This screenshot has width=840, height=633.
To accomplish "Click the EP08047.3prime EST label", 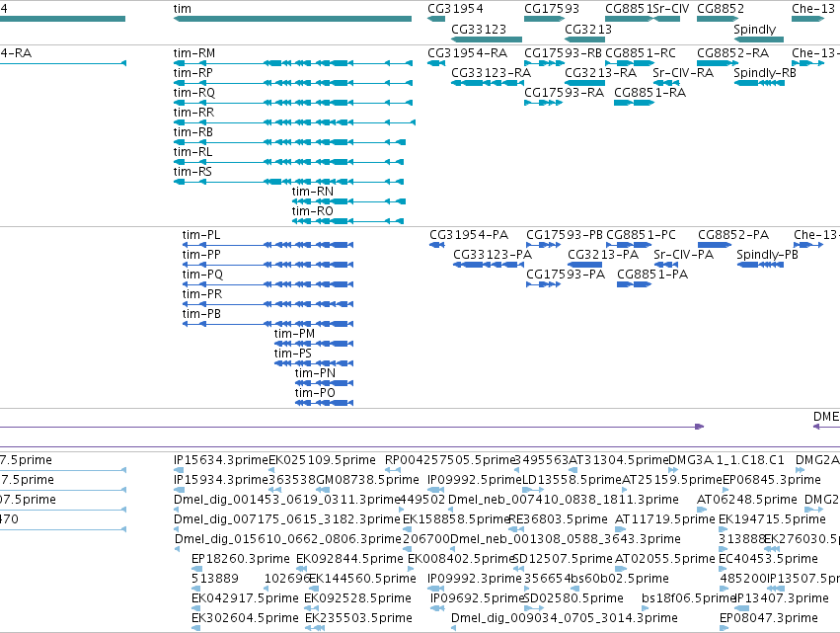I will (768, 618).
